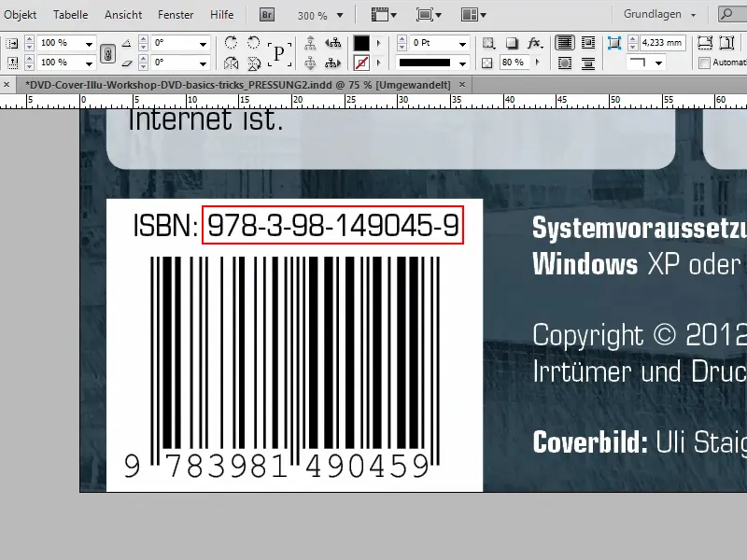Viewport: 747px width, 560px height.
Task: Launch Adobe Bridge via the Br icon
Action: [267, 15]
